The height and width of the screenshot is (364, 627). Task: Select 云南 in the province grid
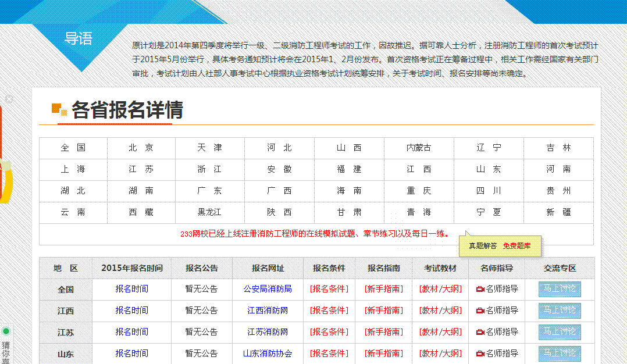[x=73, y=213]
